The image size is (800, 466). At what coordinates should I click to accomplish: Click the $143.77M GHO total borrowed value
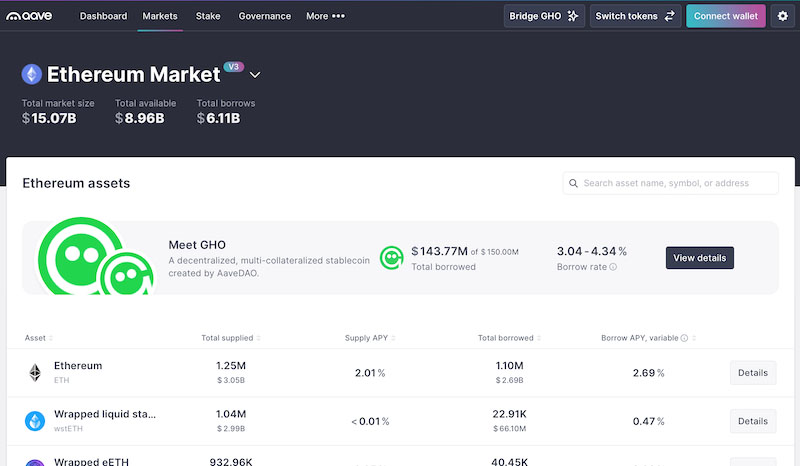439,251
